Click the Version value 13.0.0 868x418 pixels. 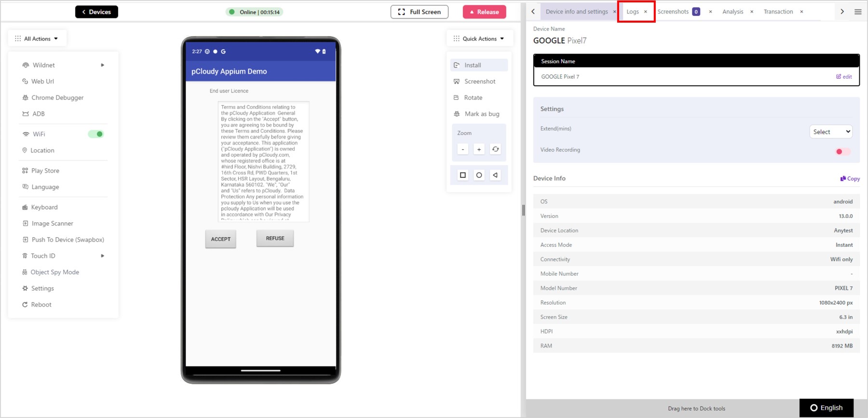[x=846, y=216]
